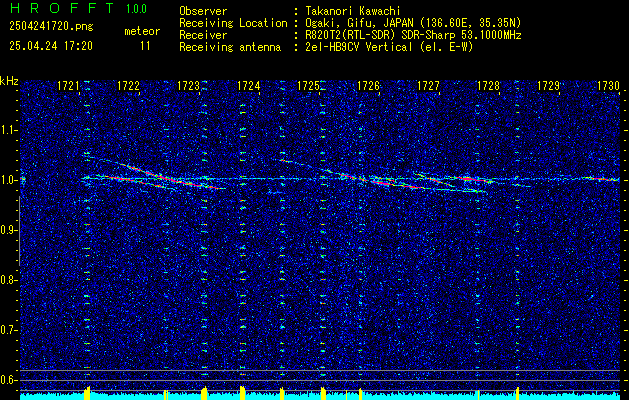Click the 1725 time marker
The image size is (629, 400).
308,86
